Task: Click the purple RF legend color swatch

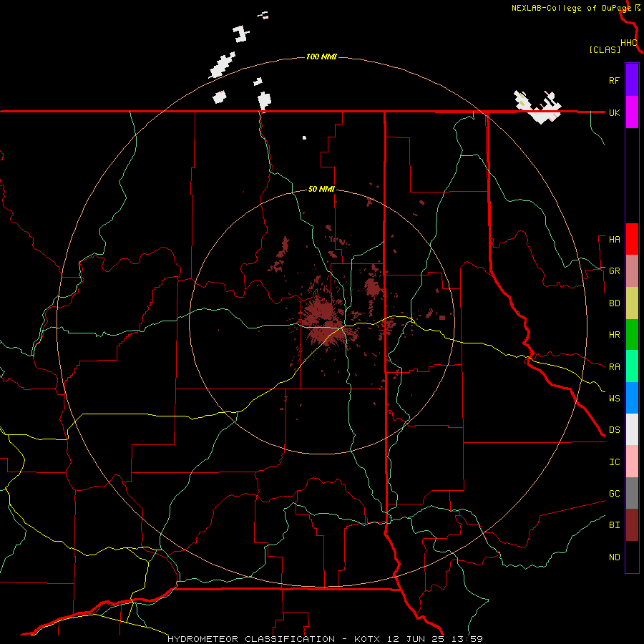Action: click(x=632, y=79)
